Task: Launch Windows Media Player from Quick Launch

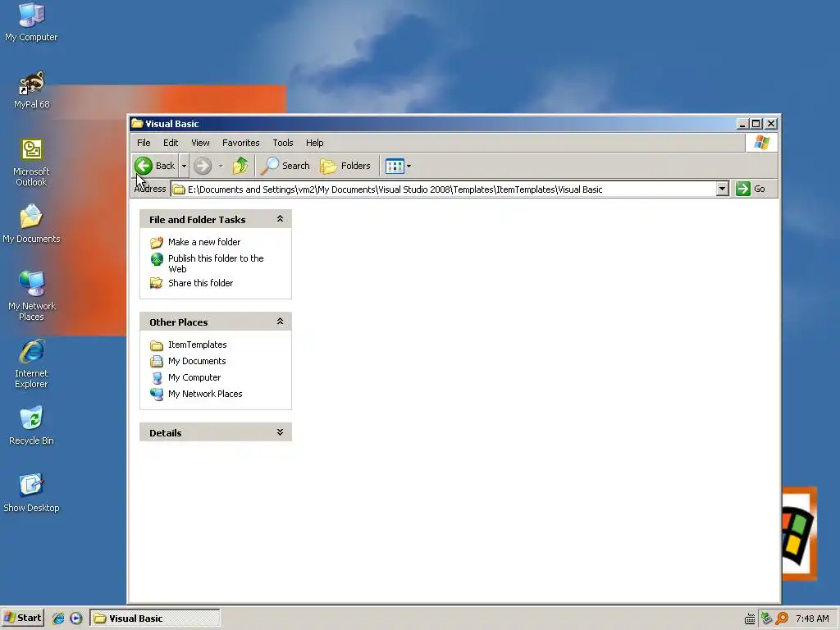Action: click(x=76, y=619)
